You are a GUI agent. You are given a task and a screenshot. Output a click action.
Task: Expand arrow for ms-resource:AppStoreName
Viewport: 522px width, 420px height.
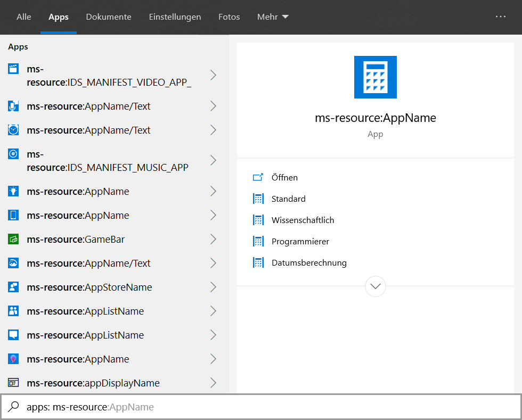[214, 287]
